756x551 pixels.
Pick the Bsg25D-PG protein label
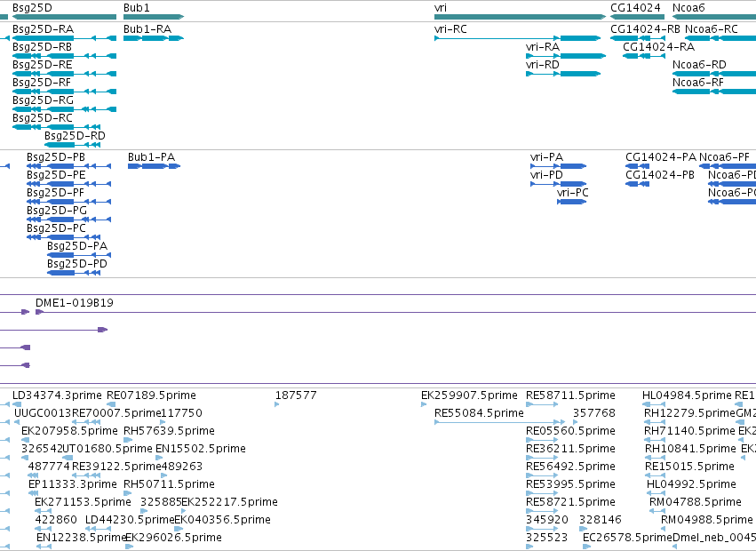pos(57,211)
